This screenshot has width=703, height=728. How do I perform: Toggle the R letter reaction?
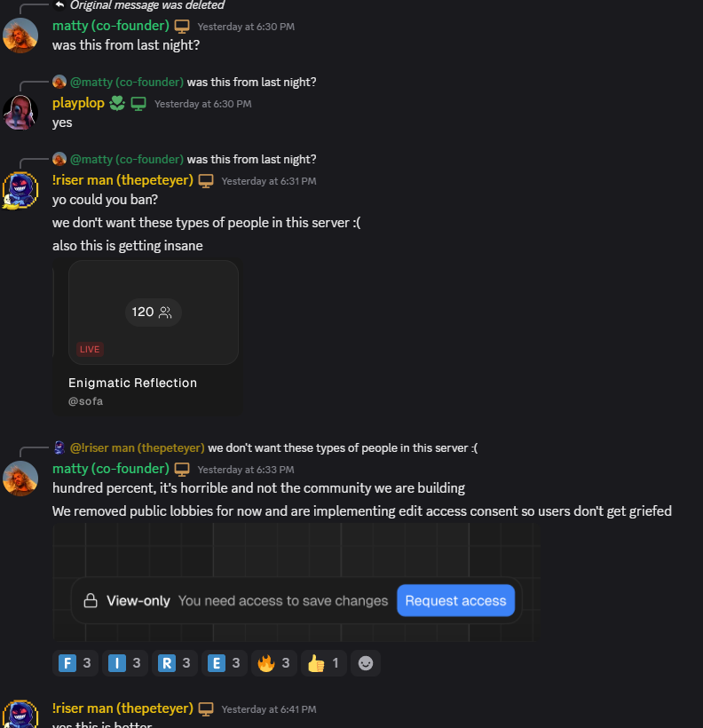point(175,663)
